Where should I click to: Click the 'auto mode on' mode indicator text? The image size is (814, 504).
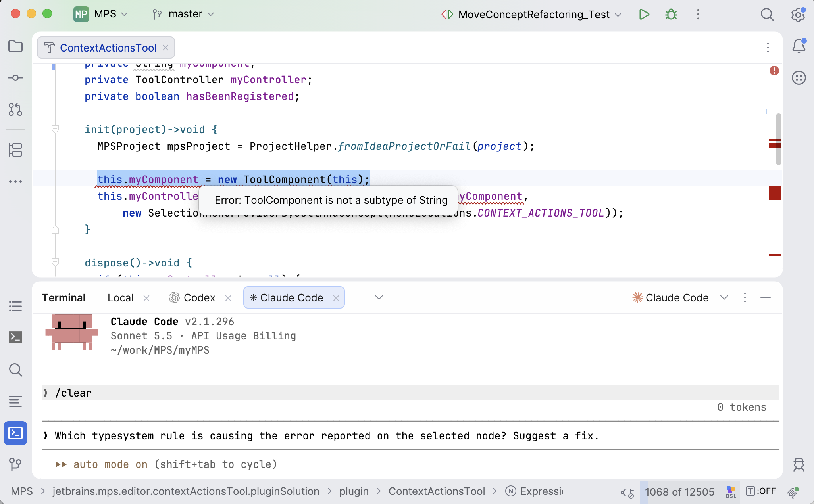(110, 464)
